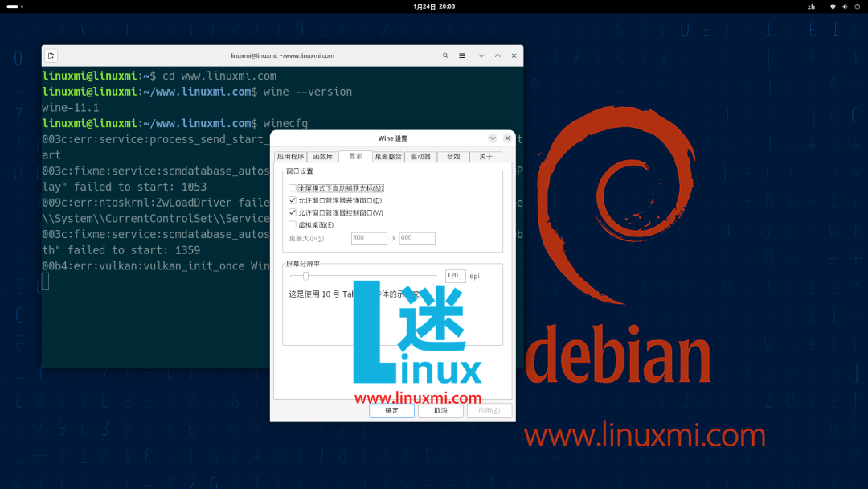Click the date and time in top bar
The height and width of the screenshot is (489, 868).
click(x=434, y=7)
